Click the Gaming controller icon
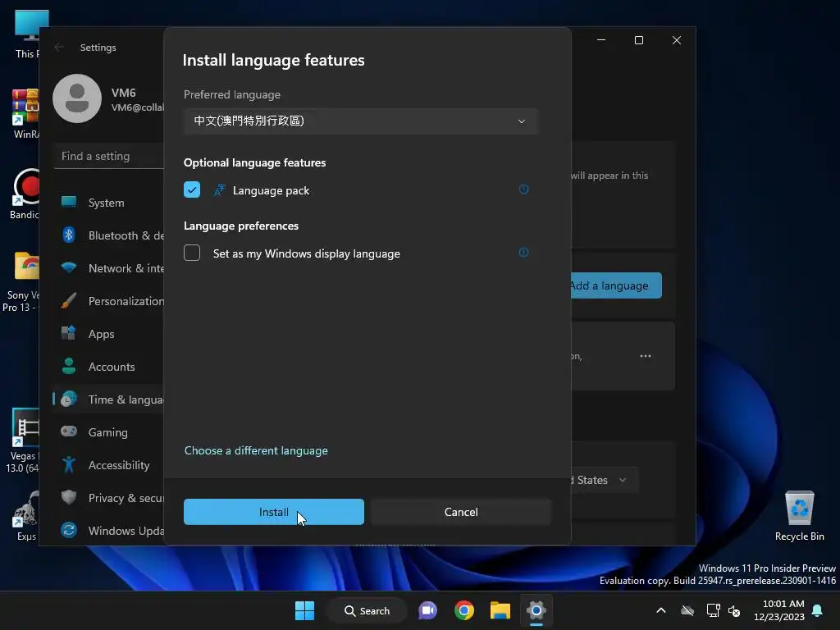Image resolution: width=840 pixels, height=630 pixels. coord(69,431)
